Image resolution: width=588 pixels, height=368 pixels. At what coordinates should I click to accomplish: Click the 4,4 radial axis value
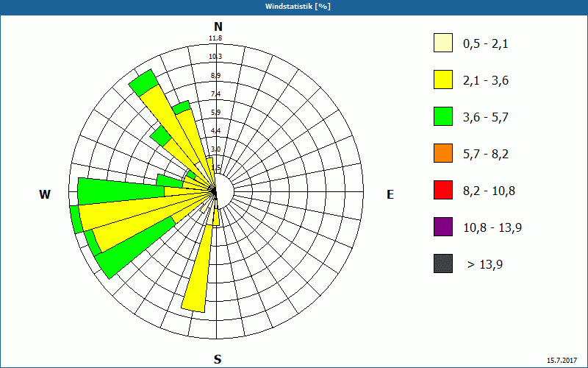215,131
